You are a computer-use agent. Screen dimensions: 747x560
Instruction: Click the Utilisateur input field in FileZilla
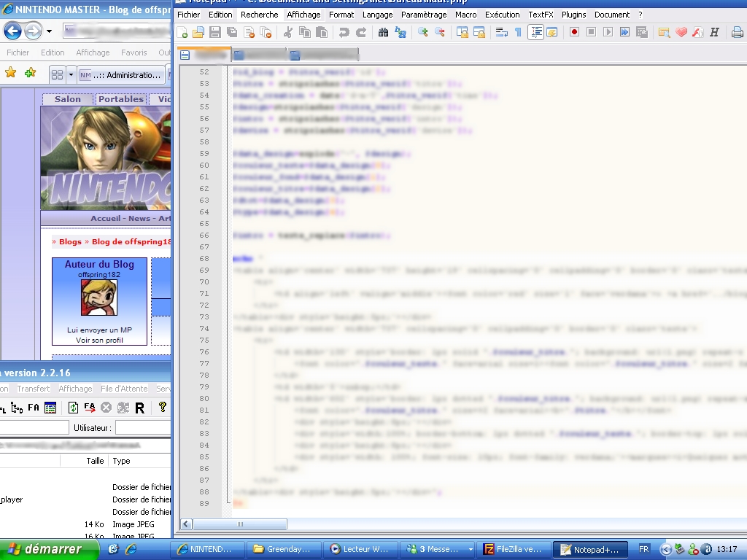[144, 427]
